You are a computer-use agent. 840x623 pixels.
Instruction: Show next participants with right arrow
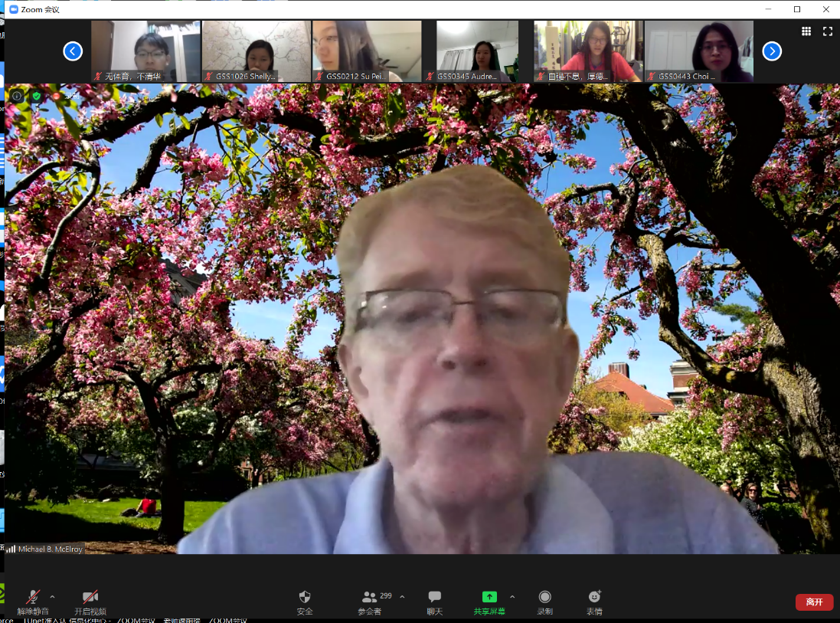click(772, 51)
